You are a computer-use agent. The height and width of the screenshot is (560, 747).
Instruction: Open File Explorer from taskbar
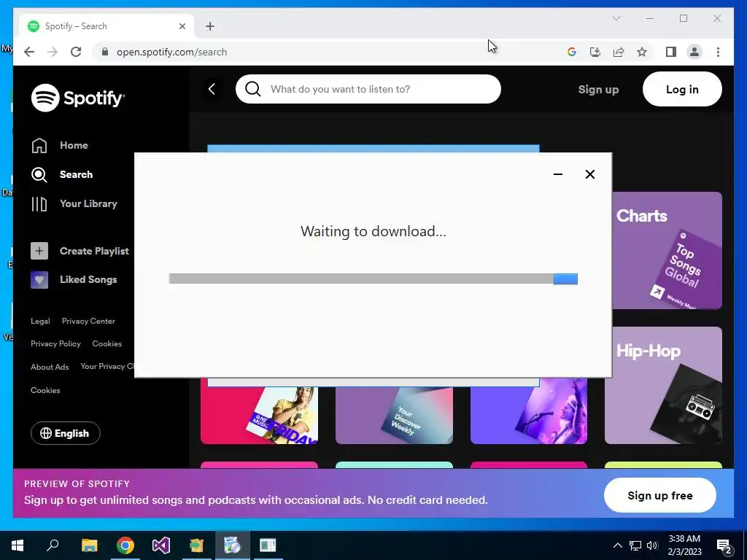click(89, 545)
